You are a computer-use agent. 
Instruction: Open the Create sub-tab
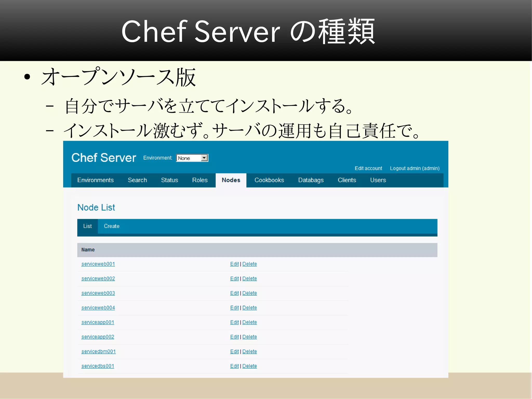pyautogui.click(x=111, y=226)
